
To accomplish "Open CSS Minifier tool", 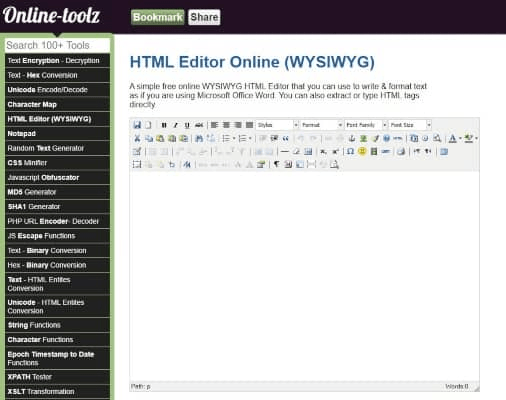I will coord(57,163).
